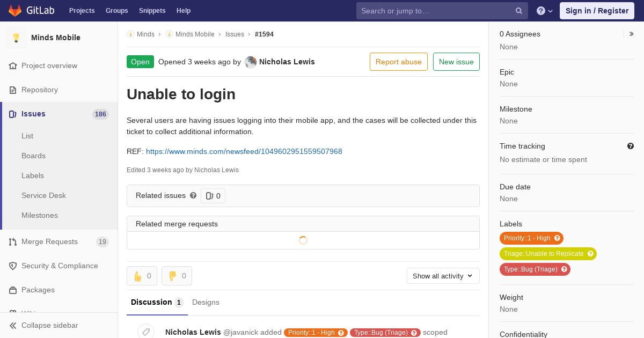Click the search magnifier icon
The height and width of the screenshot is (338, 644).
point(519,11)
